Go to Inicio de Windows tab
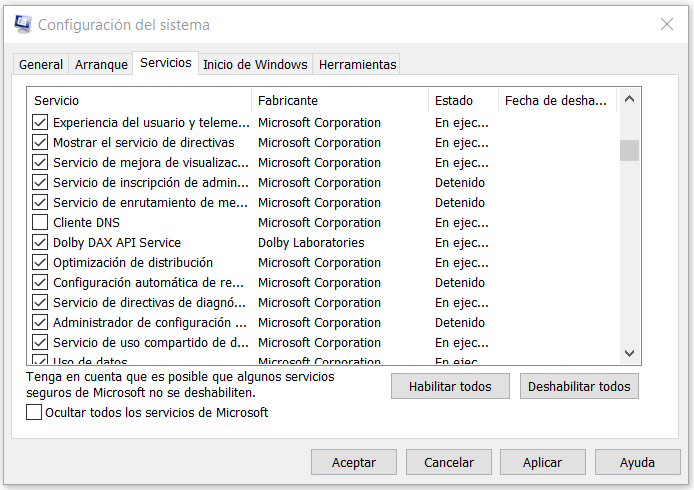 click(x=255, y=65)
